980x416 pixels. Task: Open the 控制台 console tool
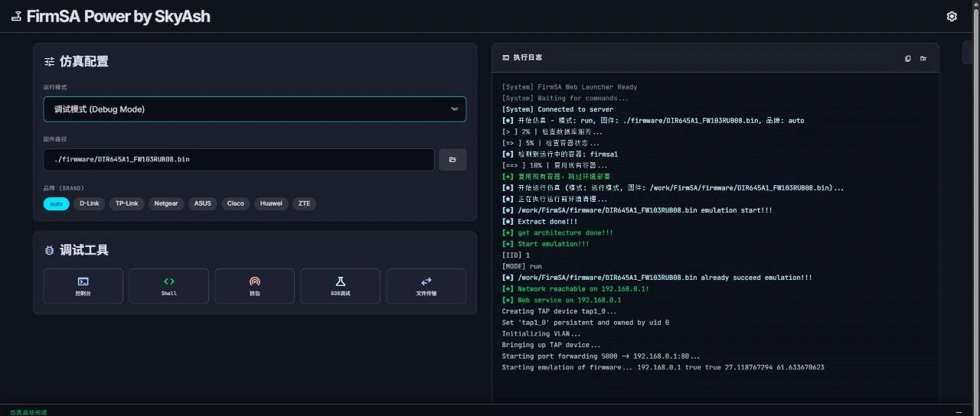tap(83, 286)
